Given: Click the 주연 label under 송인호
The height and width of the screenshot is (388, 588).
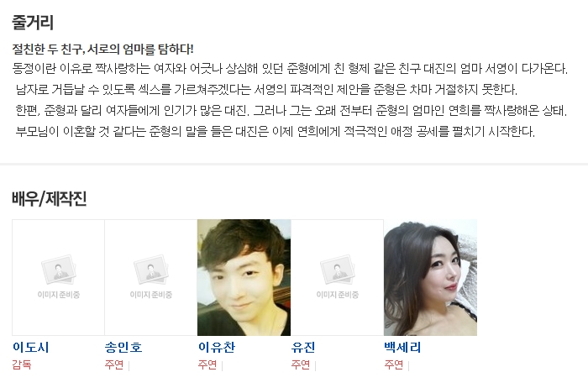Looking at the screenshot, I should [x=114, y=364].
